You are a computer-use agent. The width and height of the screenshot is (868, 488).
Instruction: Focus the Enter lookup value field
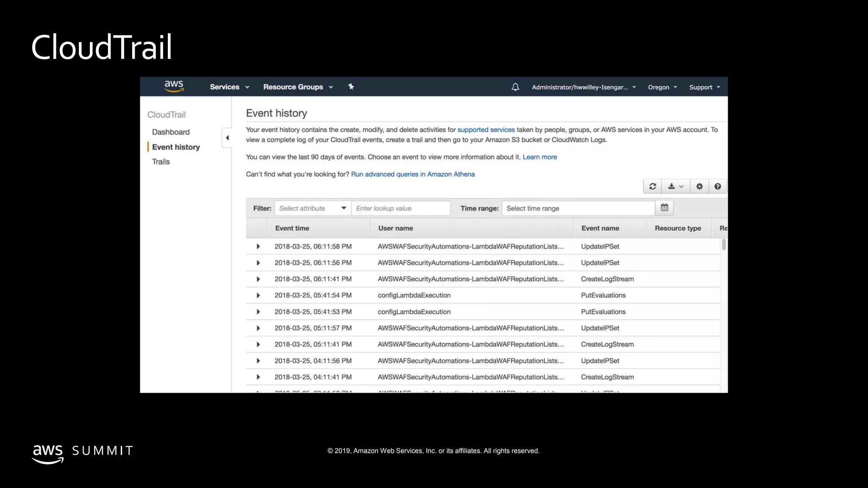(x=401, y=208)
